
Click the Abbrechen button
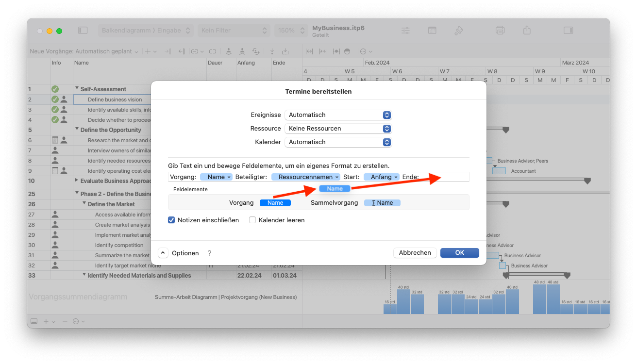[x=415, y=253]
